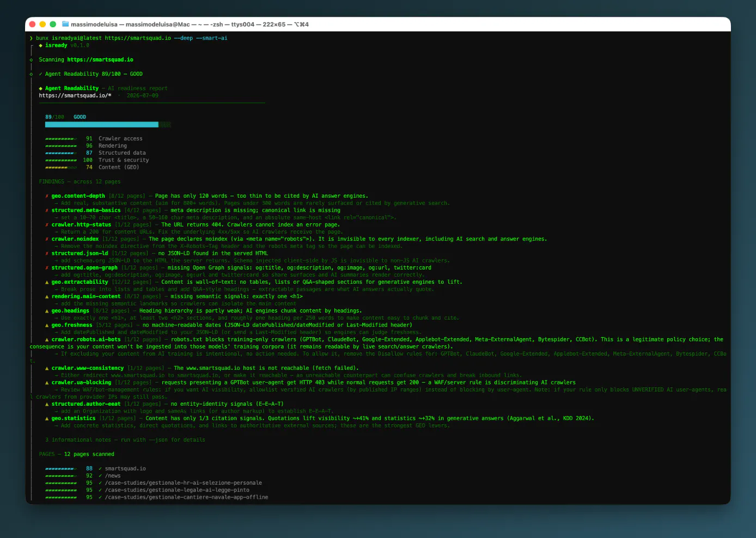Click the folder icon in the terminal title bar
Screen dimensions: 756x538
[65, 24]
